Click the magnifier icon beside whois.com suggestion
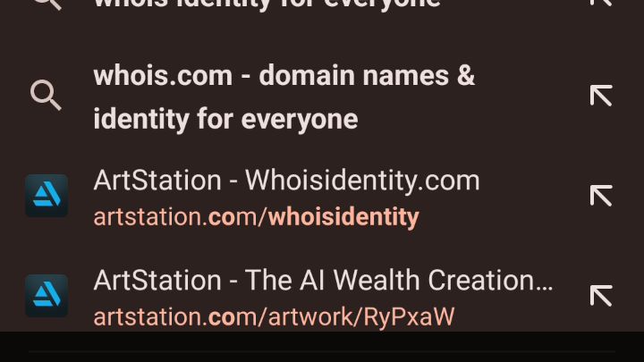The image size is (644, 362). click(46, 96)
